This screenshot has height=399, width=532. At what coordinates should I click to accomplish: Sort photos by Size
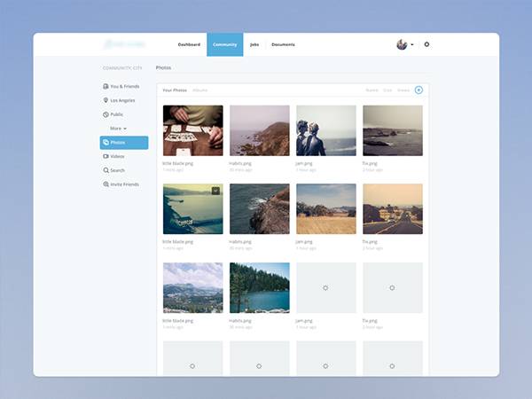click(387, 90)
